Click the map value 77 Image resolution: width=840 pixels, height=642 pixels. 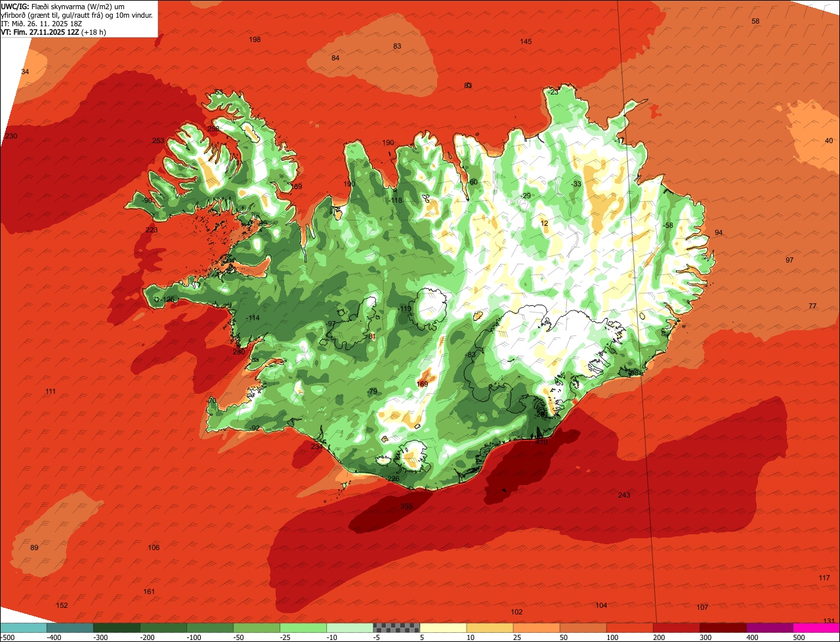tap(812, 307)
